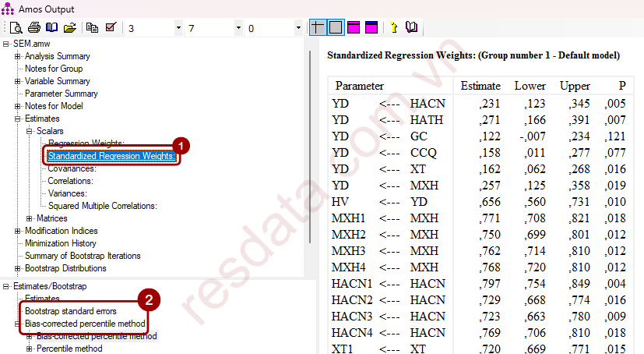This screenshot has height=354, width=644.
Task: Toggle the table gridlines crosshair button
Action: (x=318, y=28)
